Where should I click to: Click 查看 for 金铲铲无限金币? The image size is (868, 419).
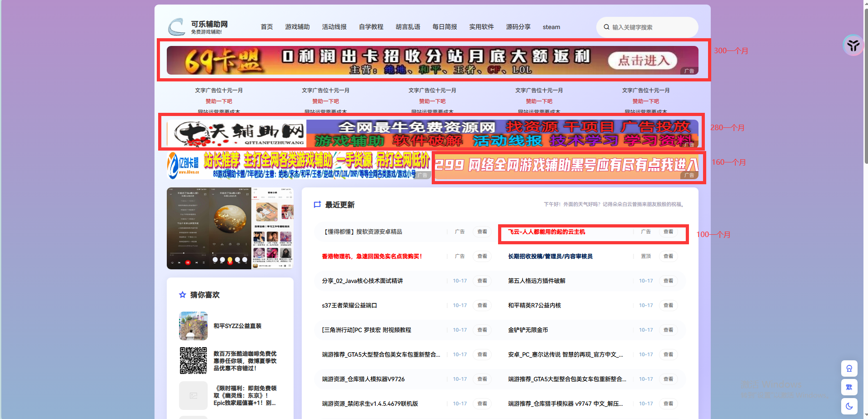668,330
